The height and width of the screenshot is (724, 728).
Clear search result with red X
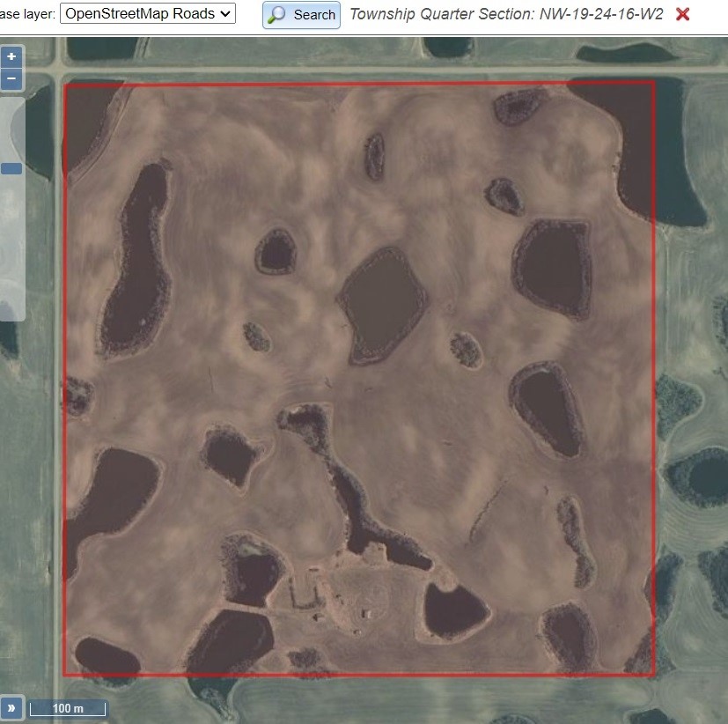tap(682, 14)
